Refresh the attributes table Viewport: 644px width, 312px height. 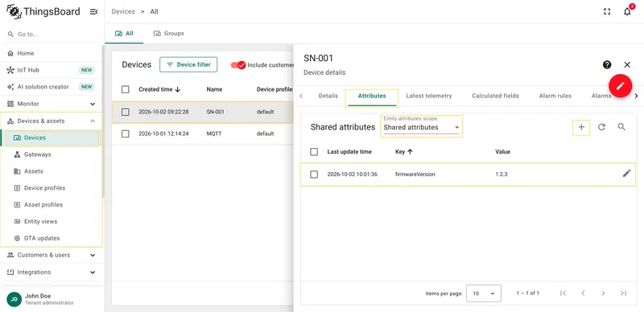pyautogui.click(x=601, y=127)
